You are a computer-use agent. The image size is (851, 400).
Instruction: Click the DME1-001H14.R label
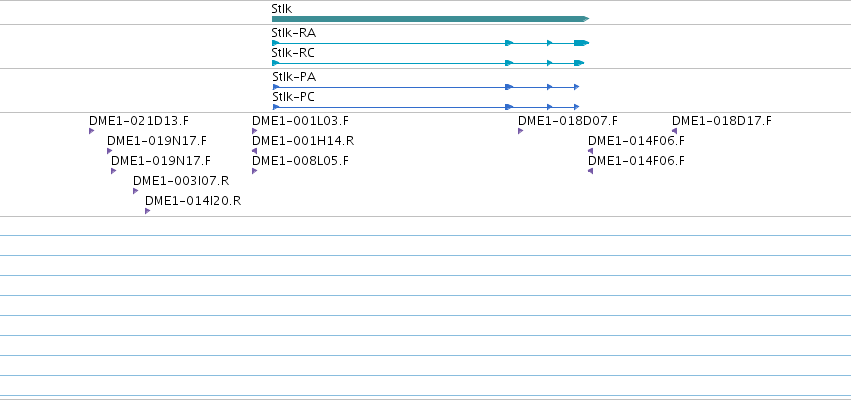(x=303, y=141)
